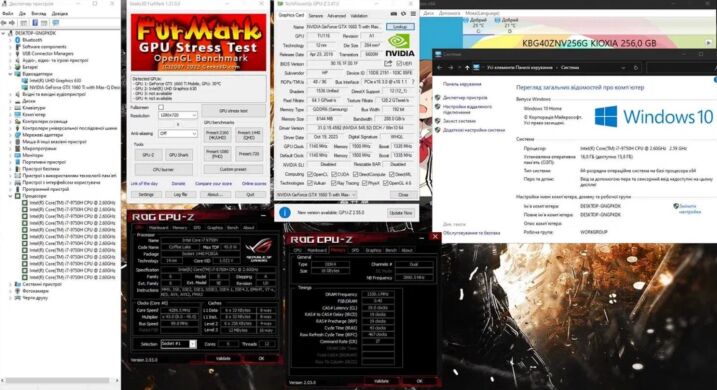
Task: Click the forward arrow in Device Manager toolbar
Action: click(x=12, y=22)
